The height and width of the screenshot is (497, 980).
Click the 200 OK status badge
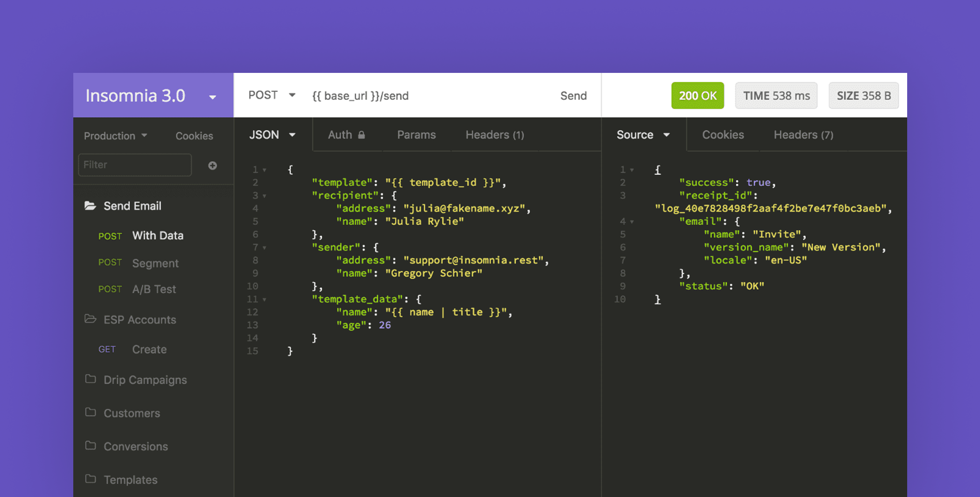coord(697,95)
